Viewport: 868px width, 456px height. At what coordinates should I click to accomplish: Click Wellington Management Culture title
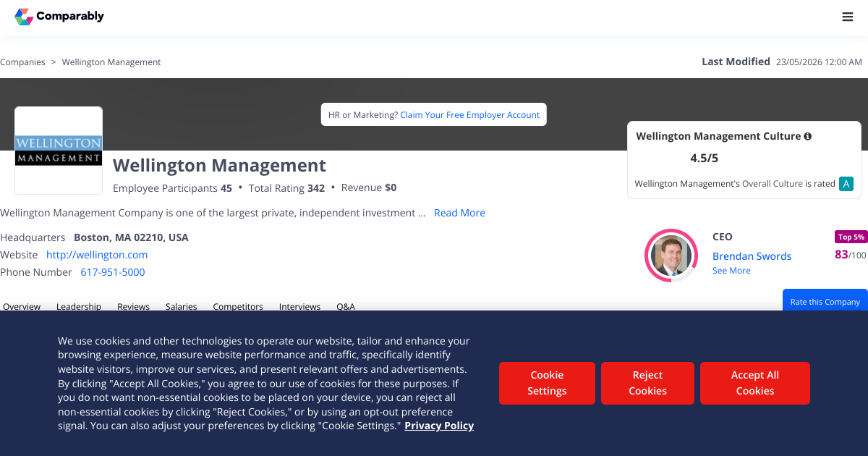718,136
